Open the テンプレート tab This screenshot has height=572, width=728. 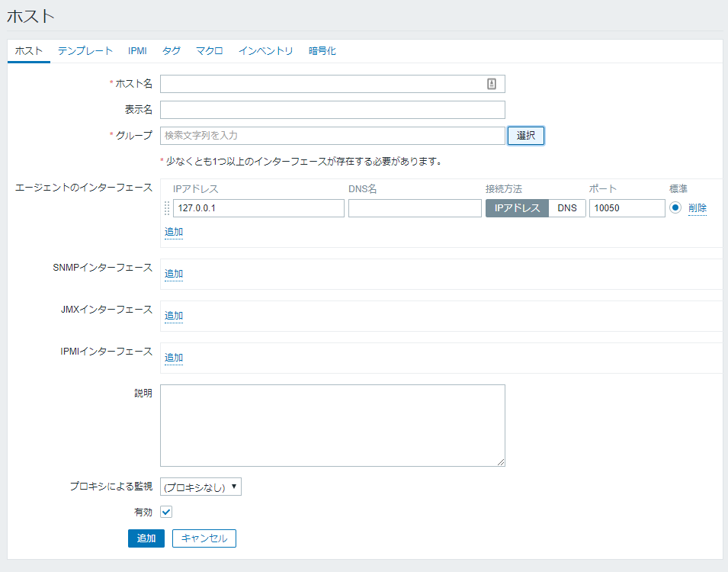pos(85,51)
